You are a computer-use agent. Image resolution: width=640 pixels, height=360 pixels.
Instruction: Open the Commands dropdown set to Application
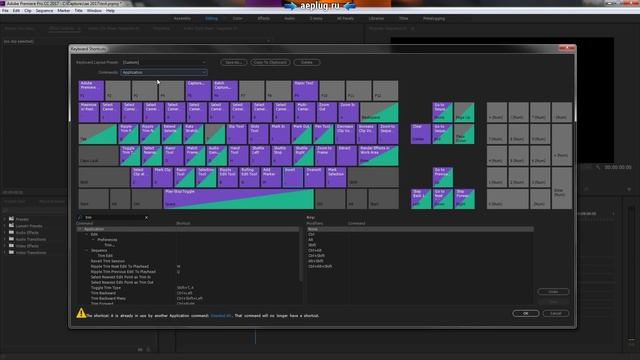pos(164,72)
